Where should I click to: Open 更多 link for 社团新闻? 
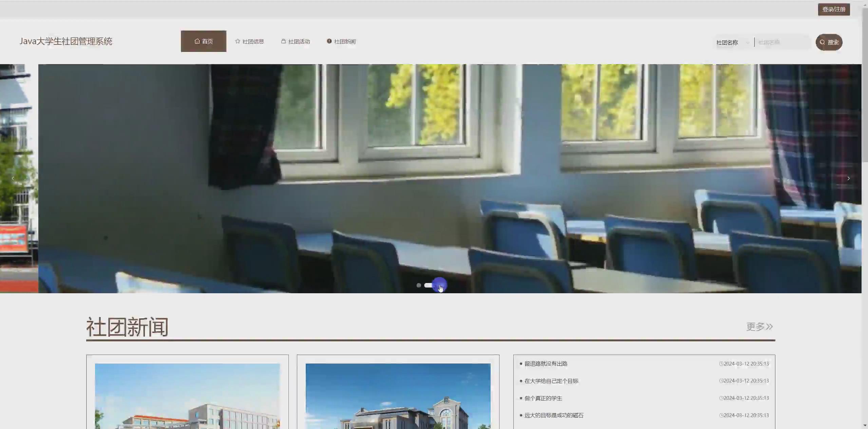(759, 327)
